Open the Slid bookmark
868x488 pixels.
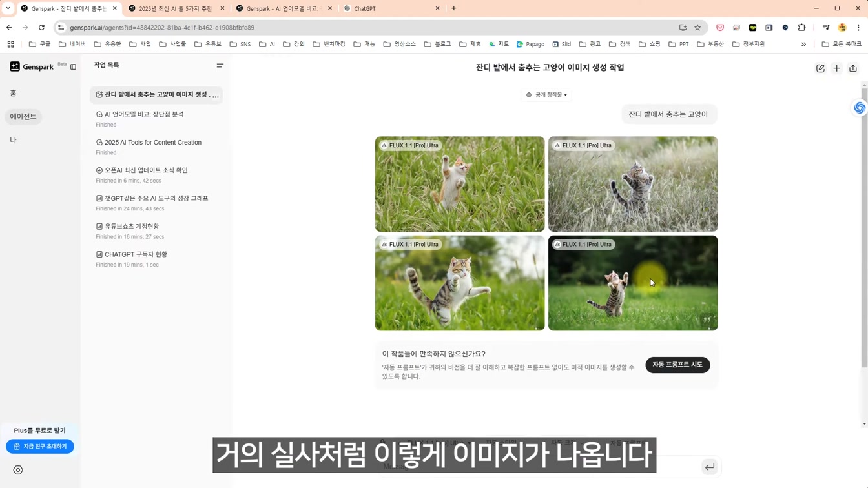click(x=561, y=44)
